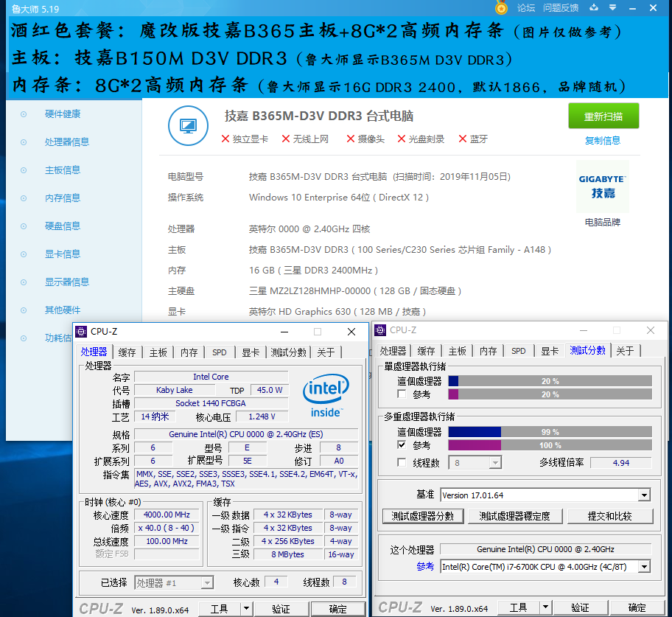Uncheck multi-thread 參考 checkbox
The image size is (672, 617).
(402, 445)
